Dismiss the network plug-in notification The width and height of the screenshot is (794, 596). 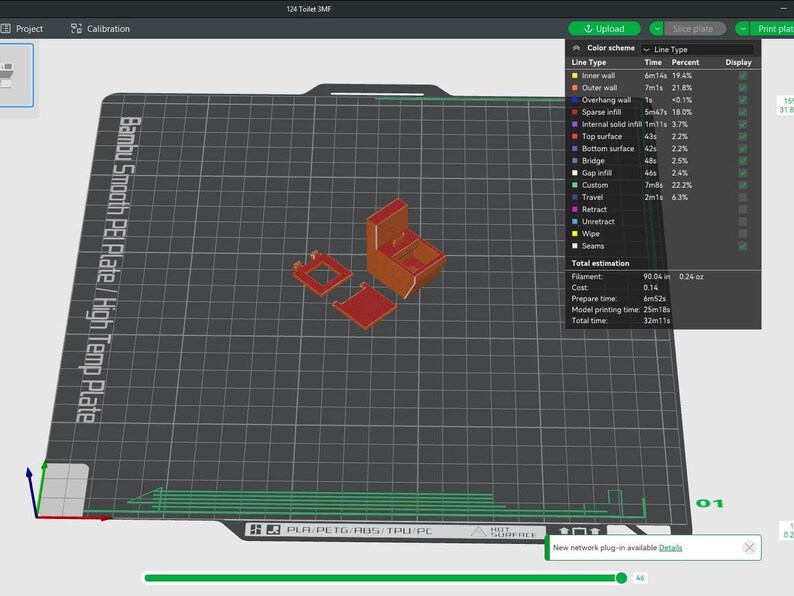pos(749,547)
